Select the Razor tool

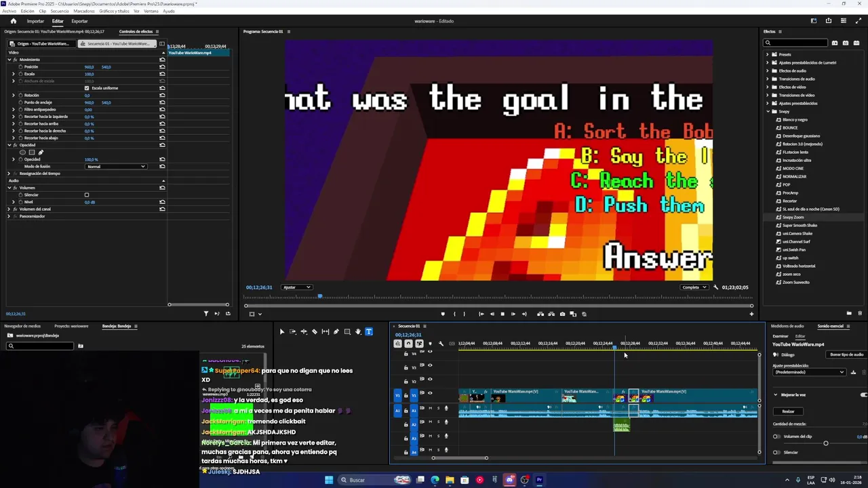click(x=315, y=331)
